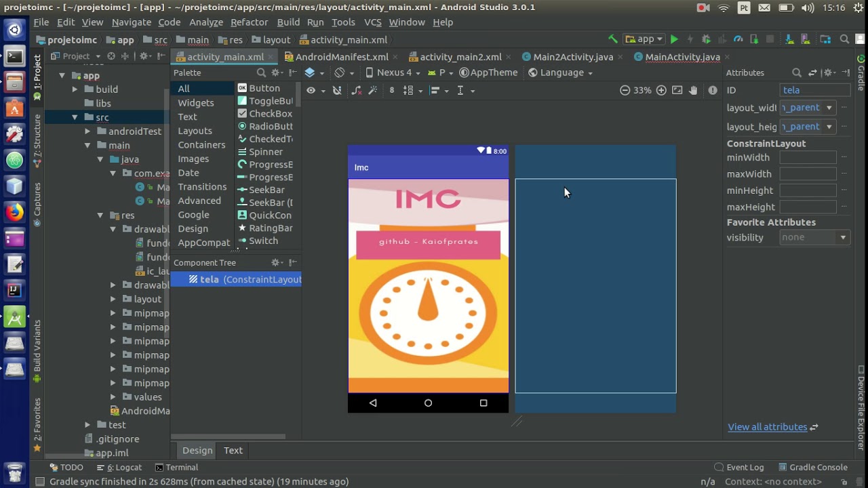
Task: Click the pink github - Kaiofprates banner in the preview
Action: (x=428, y=245)
